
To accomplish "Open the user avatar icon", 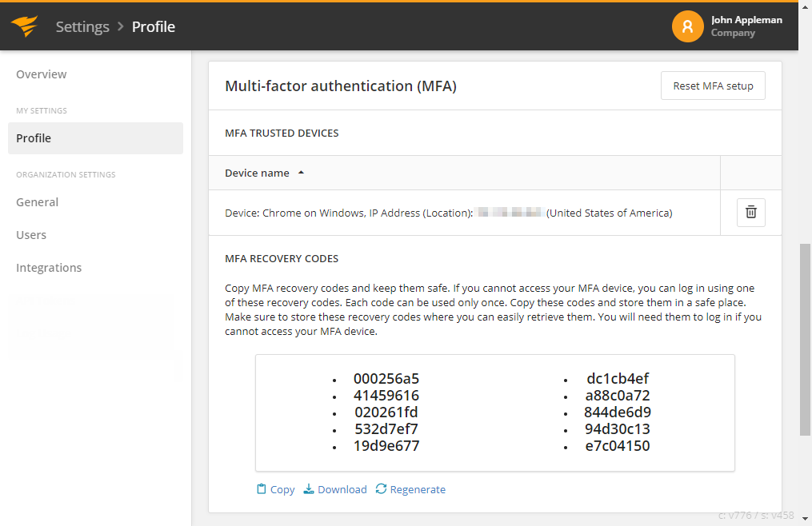I will click(687, 26).
